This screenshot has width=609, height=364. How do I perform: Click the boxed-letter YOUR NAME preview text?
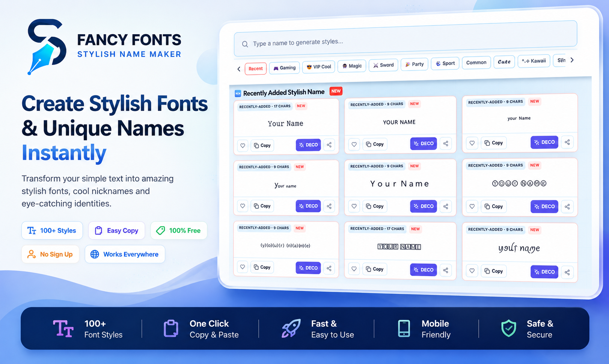coord(399,247)
